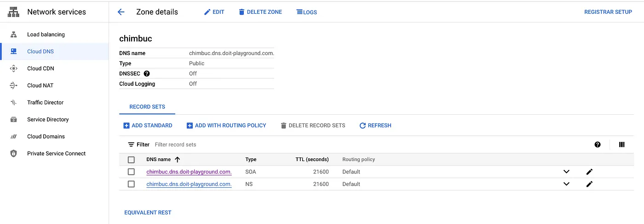Check the SOA record row checkbox
The image size is (644, 224).
click(131, 172)
